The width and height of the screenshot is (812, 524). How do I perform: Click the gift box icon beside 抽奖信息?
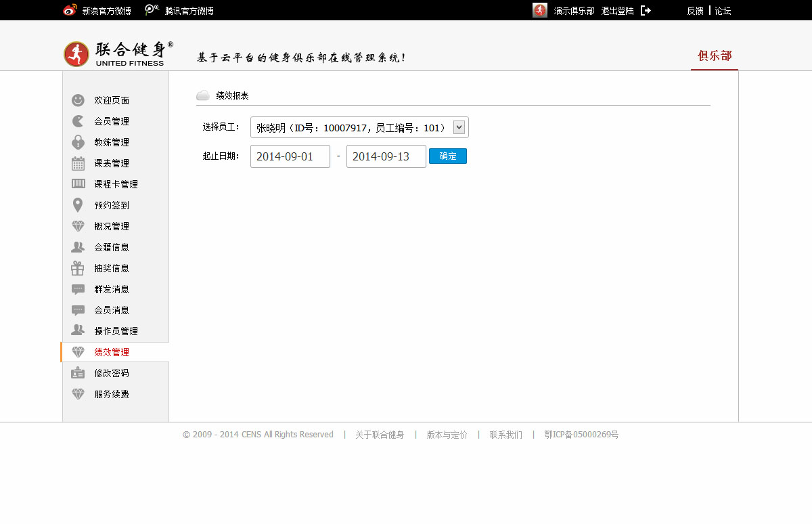[x=78, y=268]
